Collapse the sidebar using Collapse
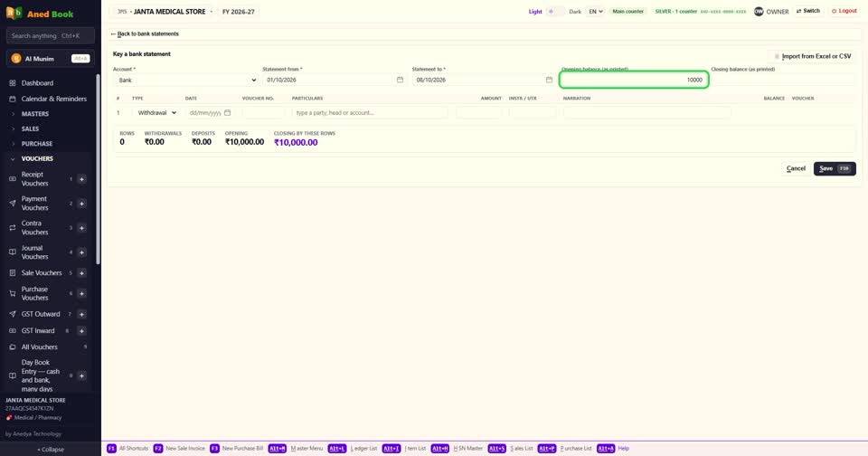 click(51, 450)
